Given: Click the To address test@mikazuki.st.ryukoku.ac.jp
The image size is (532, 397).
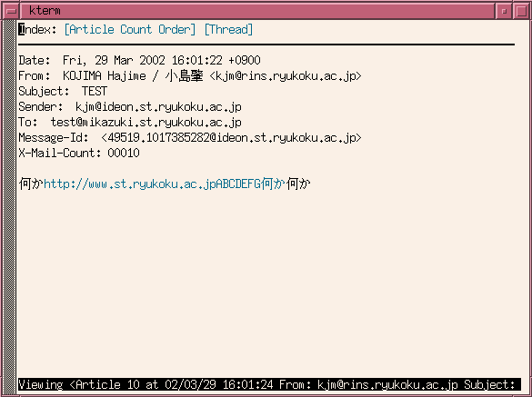Looking at the screenshot, I should tap(146, 123).
